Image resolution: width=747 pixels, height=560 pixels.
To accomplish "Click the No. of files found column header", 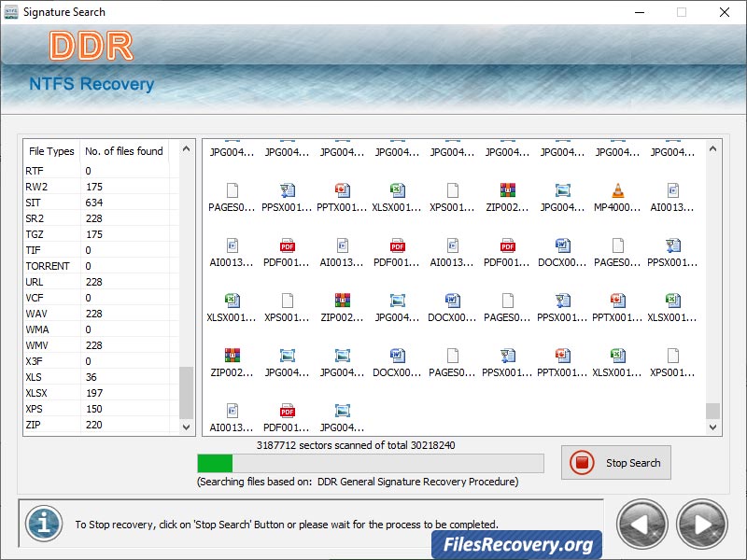I will [124, 151].
